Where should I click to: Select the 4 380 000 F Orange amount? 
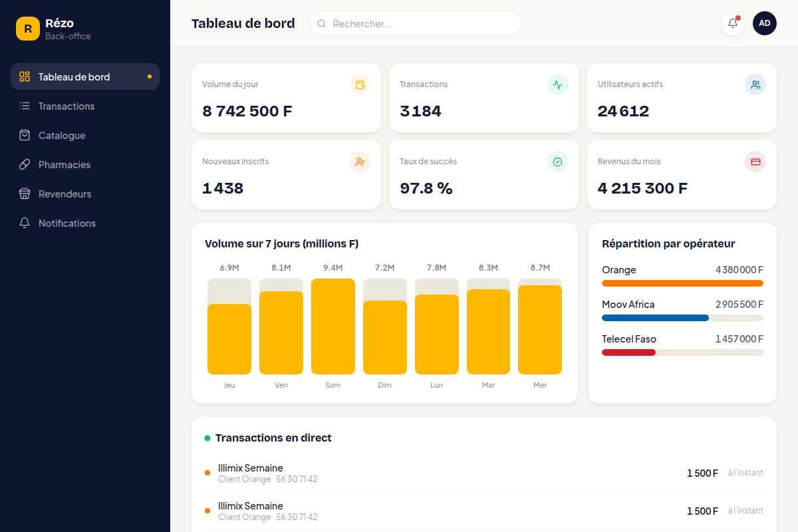[739, 270]
